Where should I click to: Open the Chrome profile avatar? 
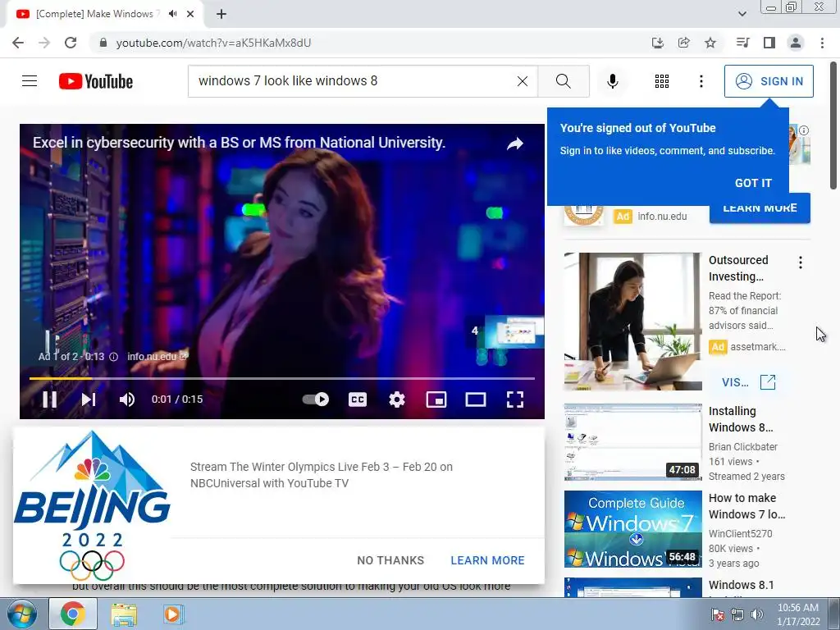pyautogui.click(x=796, y=43)
